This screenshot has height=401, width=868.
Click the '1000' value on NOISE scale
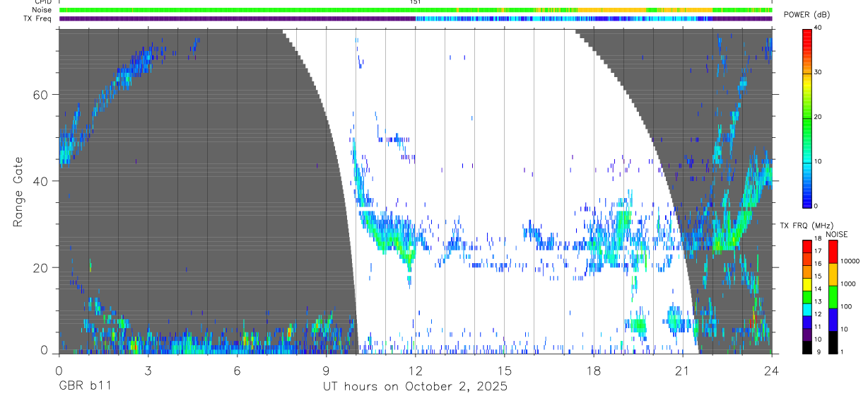point(849,285)
